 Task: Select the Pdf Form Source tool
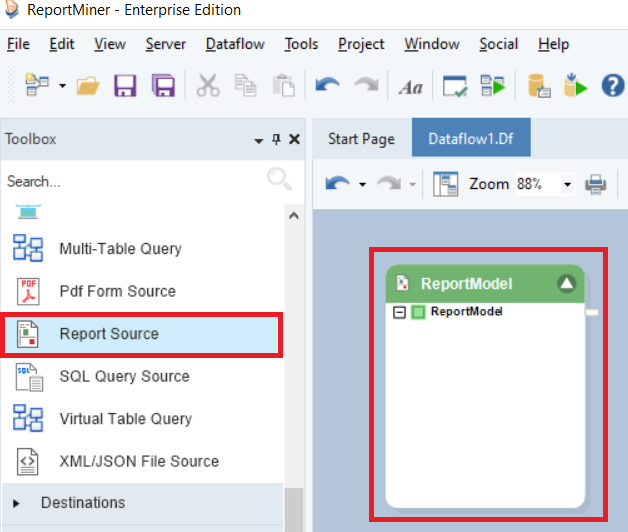tap(116, 291)
